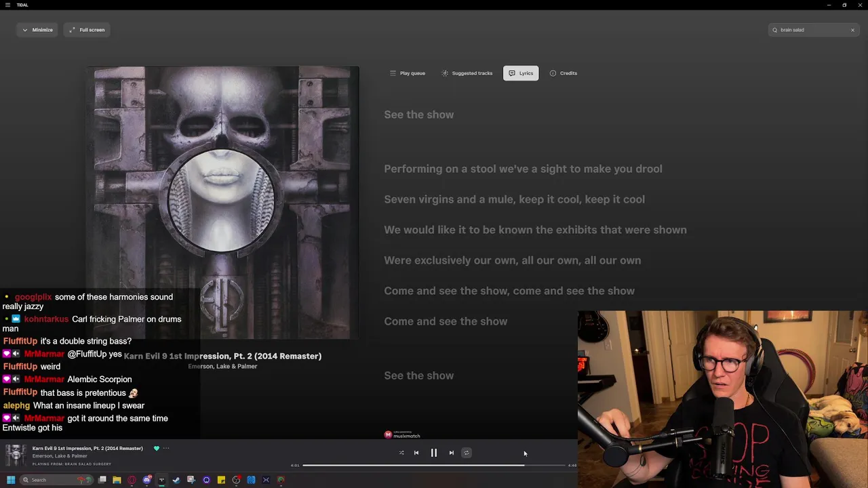868x488 pixels.
Task: Open yellow Sticky Notes taskbar icon
Action: 221,480
